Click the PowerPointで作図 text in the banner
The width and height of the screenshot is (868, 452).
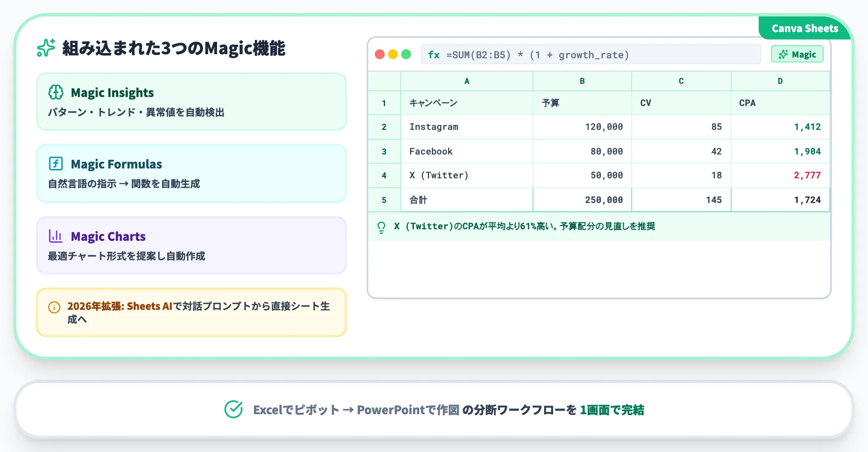coord(408,410)
